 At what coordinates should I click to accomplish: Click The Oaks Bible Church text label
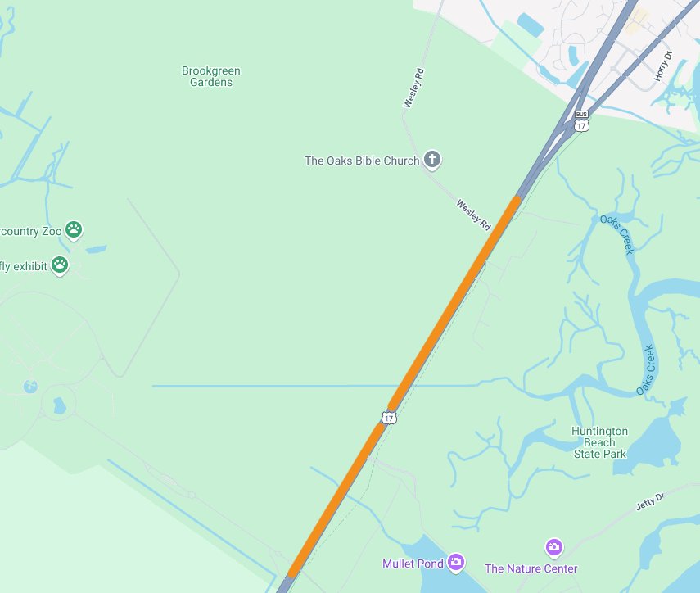point(362,161)
